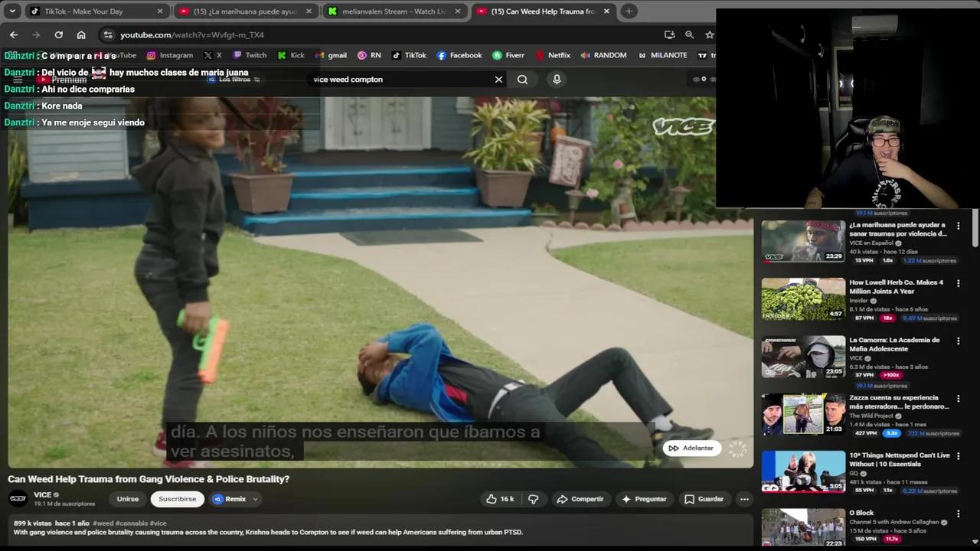This screenshot has height=551, width=980.
Task: Open the RANDOM bookmark
Action: [603, 55]
